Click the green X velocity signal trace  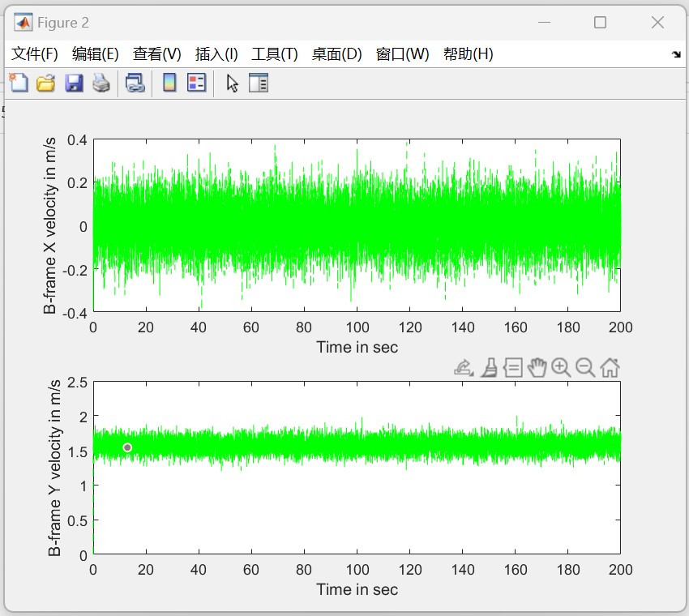[357, 225]
